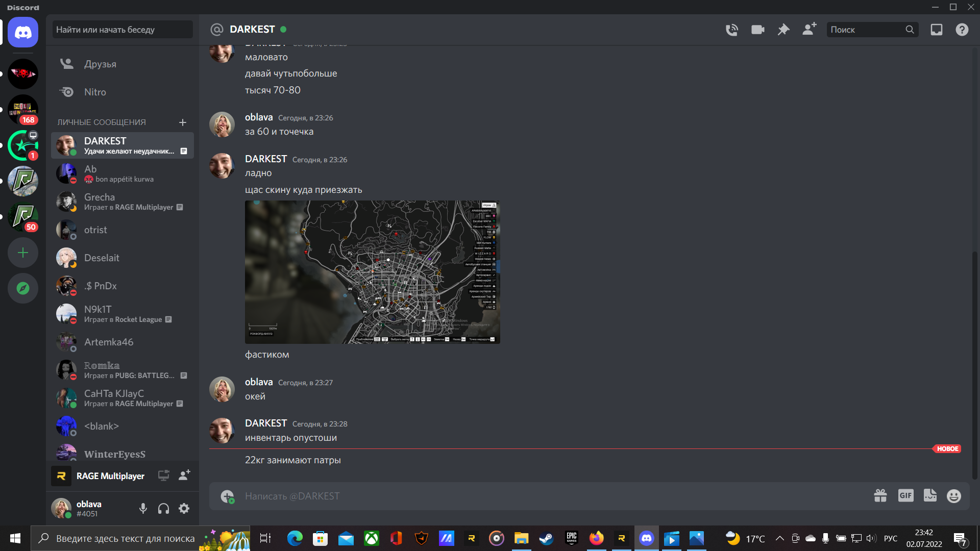The width and height of the screenshot is (980, 551).
Task: Open Steam from the taskbar
Action: point(546,538)
